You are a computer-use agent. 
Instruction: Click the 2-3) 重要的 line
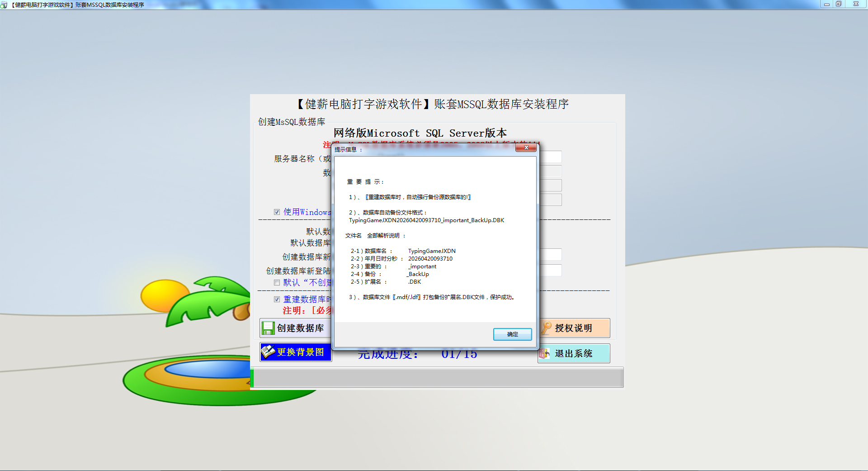pyautogui.click(x=393, y=266)
